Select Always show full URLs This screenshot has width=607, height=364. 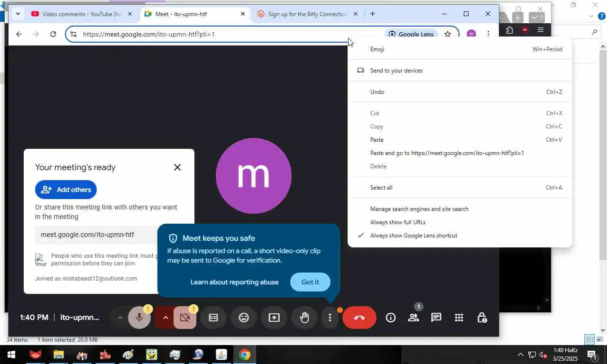[x=460, y=222]
